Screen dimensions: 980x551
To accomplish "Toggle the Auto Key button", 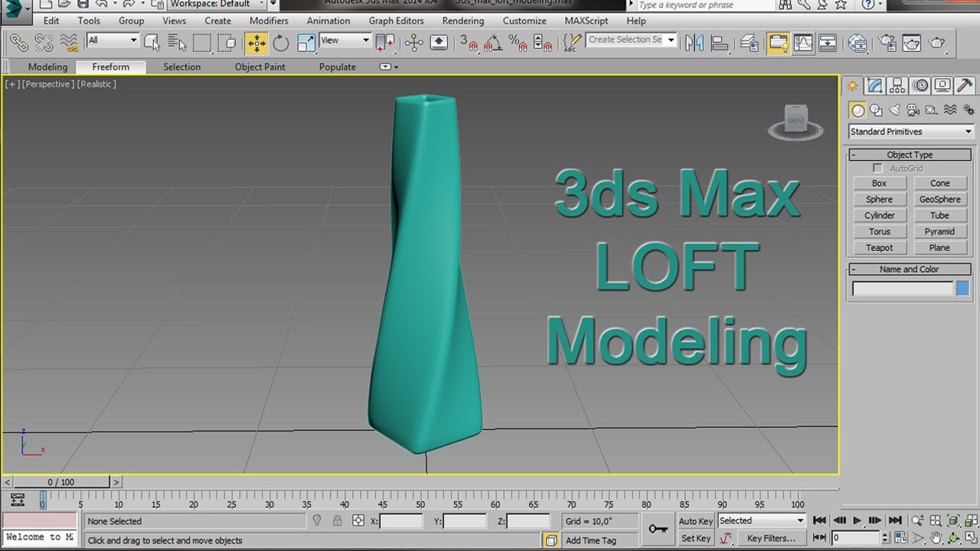I will point(696,521).
